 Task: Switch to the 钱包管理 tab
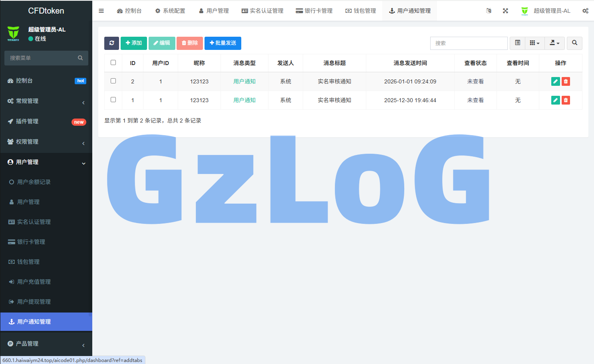361,11
